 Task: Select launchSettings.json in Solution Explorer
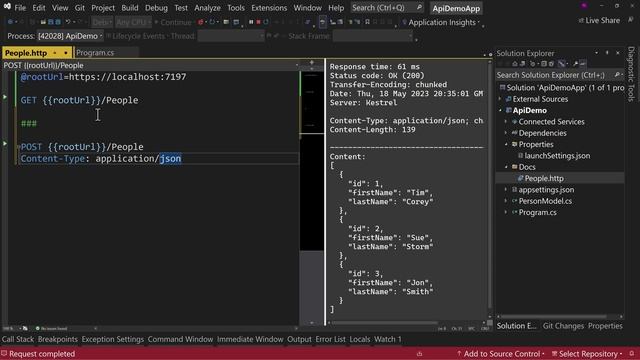tap(557, 156)
